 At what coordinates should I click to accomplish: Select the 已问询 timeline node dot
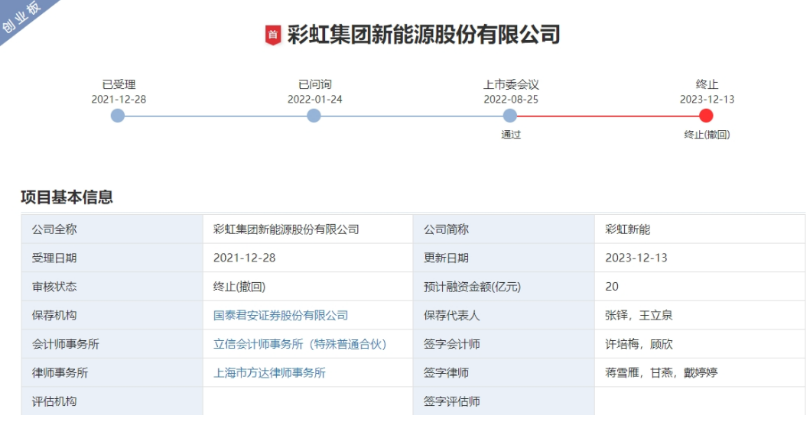point(314,116)
